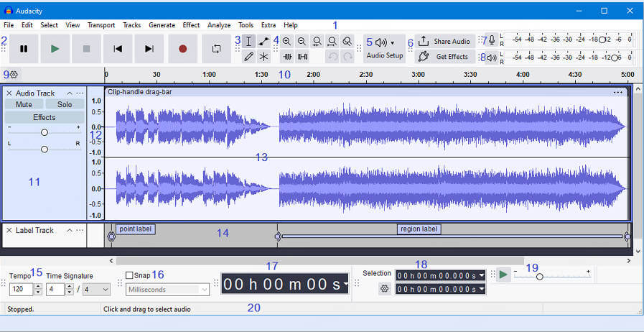Collapse the Label Track with chevron

coord(70,230)
